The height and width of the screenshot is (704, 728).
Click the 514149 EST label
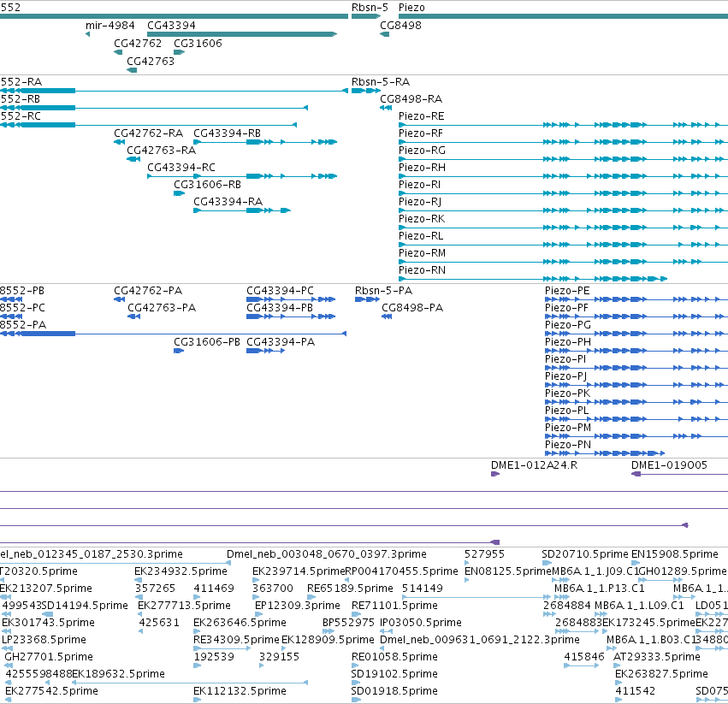tap(423, 589)
